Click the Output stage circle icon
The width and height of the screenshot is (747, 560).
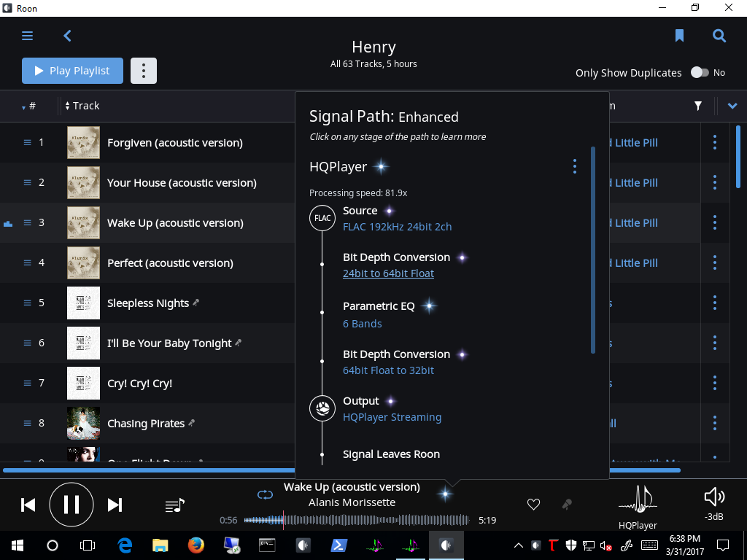coord(322,408)
